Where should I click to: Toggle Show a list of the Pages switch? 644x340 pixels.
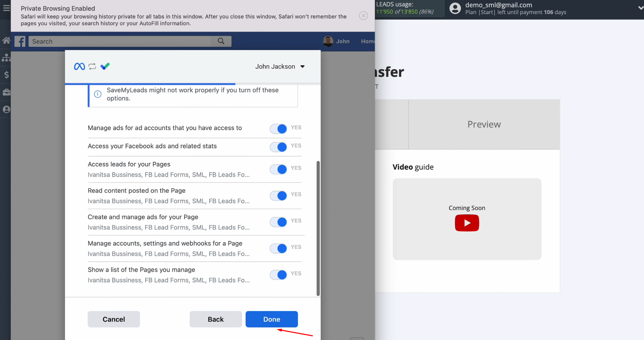tap(278, 275)
